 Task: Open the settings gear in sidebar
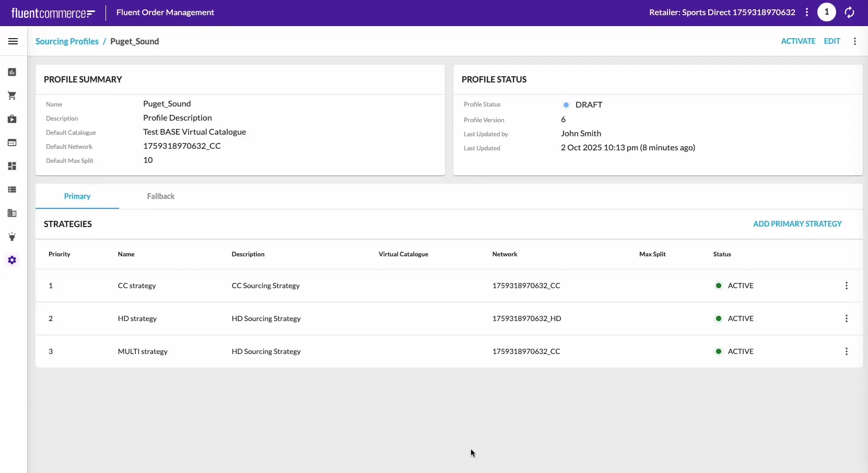click(12, 260)
